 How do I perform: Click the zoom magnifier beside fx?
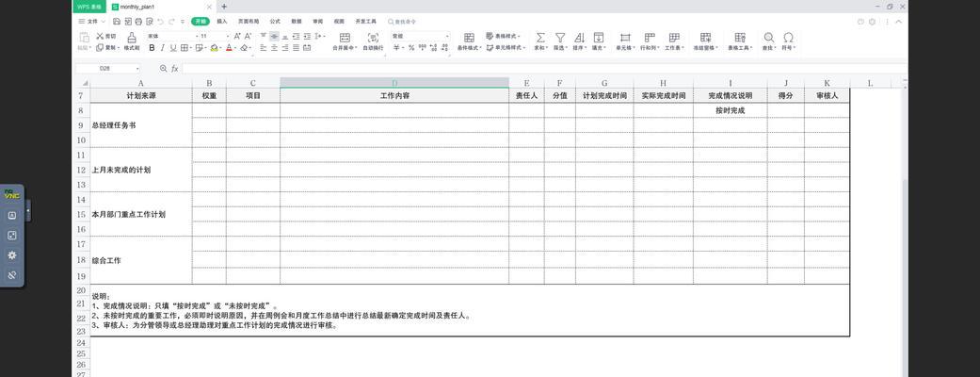click(163, 68)
